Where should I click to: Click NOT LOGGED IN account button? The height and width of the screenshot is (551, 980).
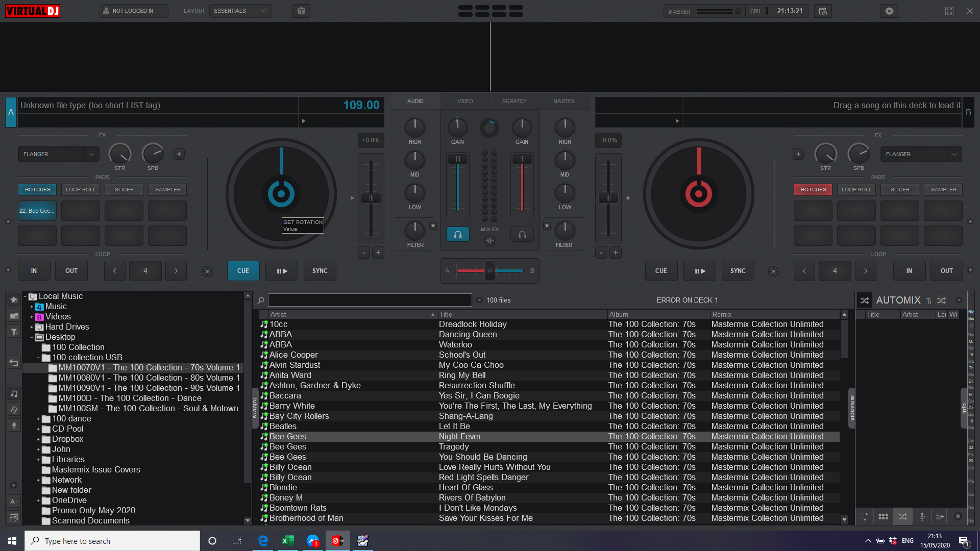[x=134, y=11]
